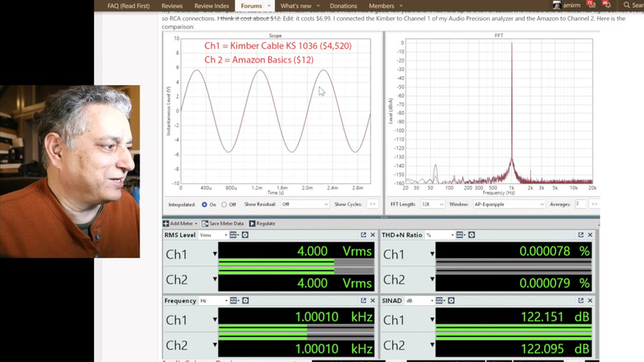Screen dimensions: 644x362
Task: Click the '122.151 dB' SINAD Ch1 reading
Action: pos(556,317)
